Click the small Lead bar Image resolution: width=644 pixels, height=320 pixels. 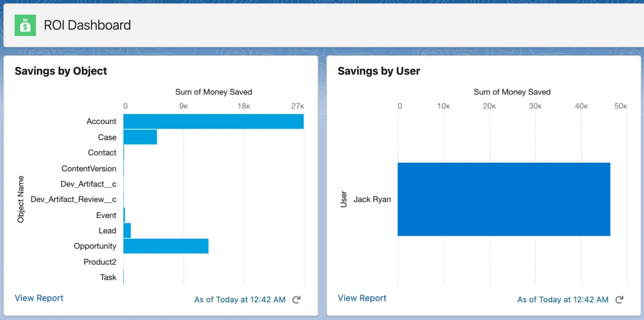(127, 230)
